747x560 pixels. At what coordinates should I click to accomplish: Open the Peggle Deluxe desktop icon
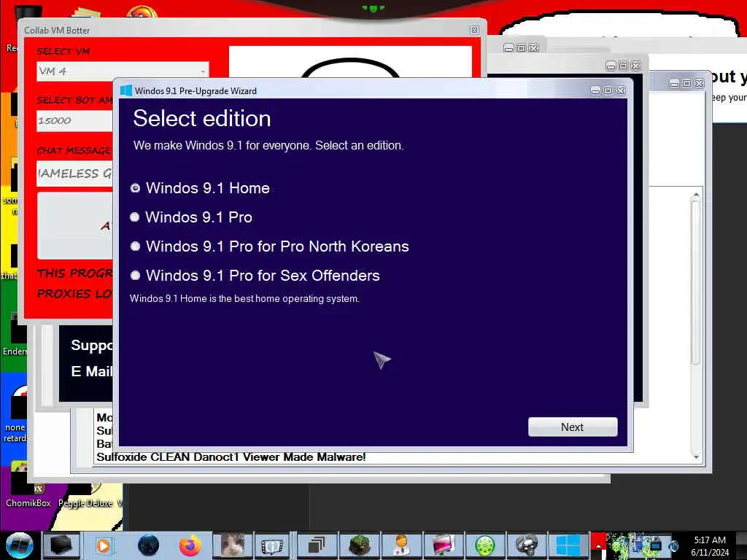(86, 495)
